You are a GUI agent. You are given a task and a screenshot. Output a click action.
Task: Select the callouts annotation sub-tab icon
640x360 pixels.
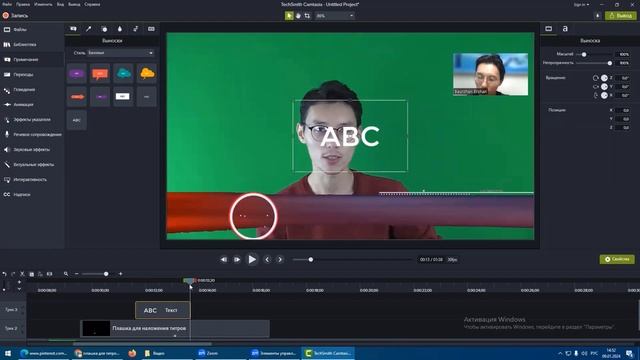point(73,29)
